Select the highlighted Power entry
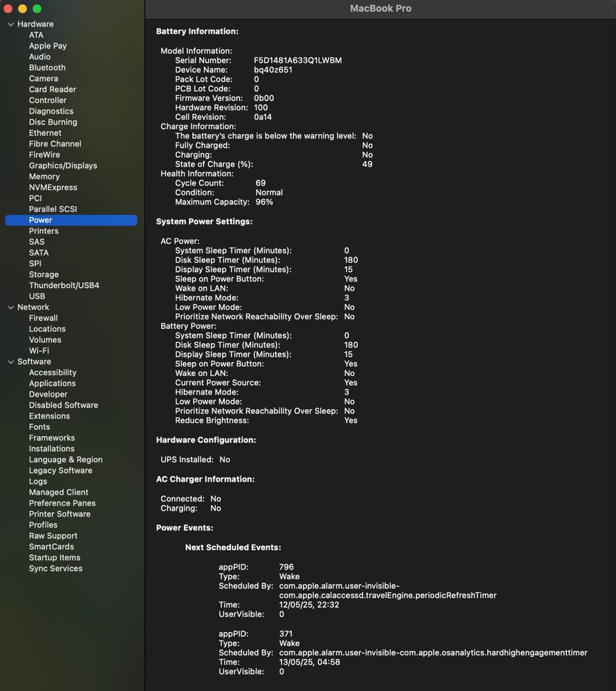 click(x=71, y=220)
